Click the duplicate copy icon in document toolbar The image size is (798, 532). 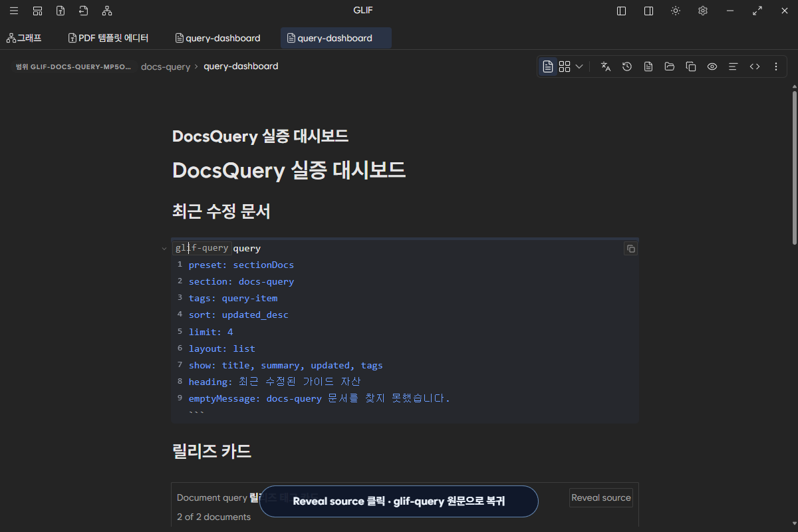tap(691, 66)
